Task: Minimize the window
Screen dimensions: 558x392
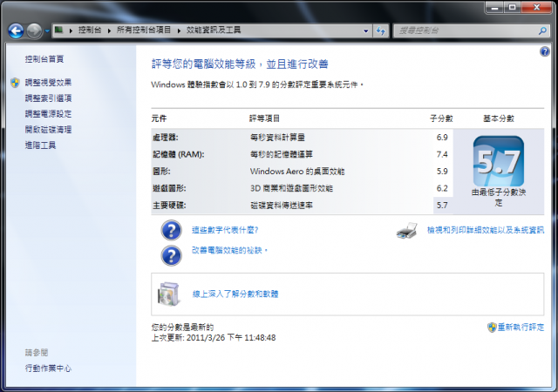Action: (x=494, y=8)
